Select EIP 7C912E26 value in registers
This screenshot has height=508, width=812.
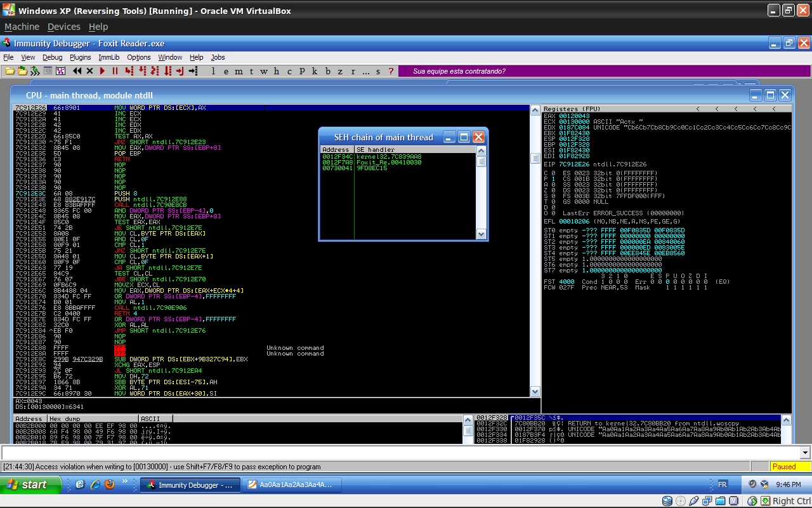point(573,164)
